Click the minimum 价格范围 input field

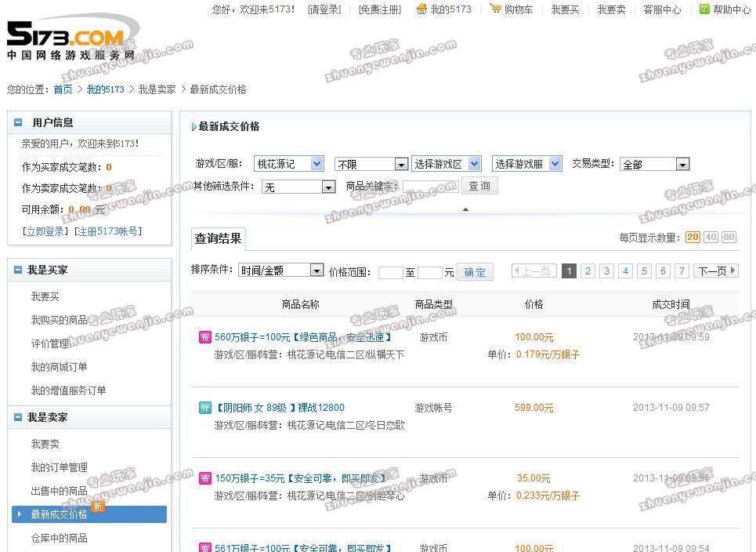coord(391,273)
